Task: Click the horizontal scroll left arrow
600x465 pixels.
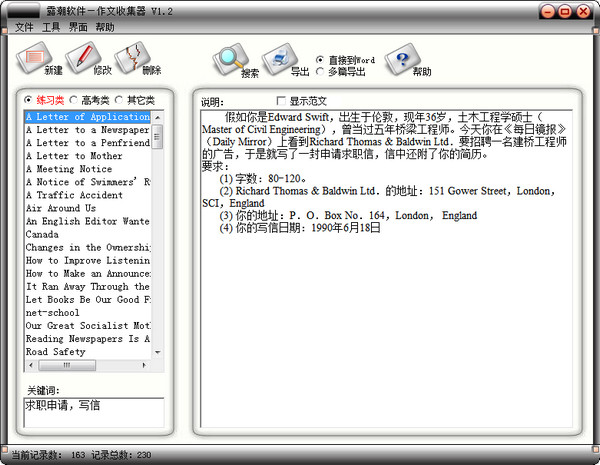Action: click(31, 365)
